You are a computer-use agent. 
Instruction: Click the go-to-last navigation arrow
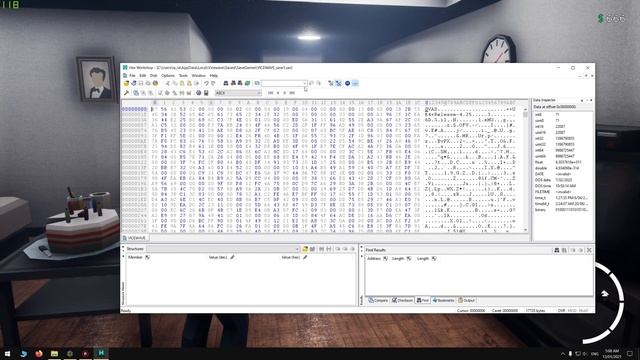point(292,93)
